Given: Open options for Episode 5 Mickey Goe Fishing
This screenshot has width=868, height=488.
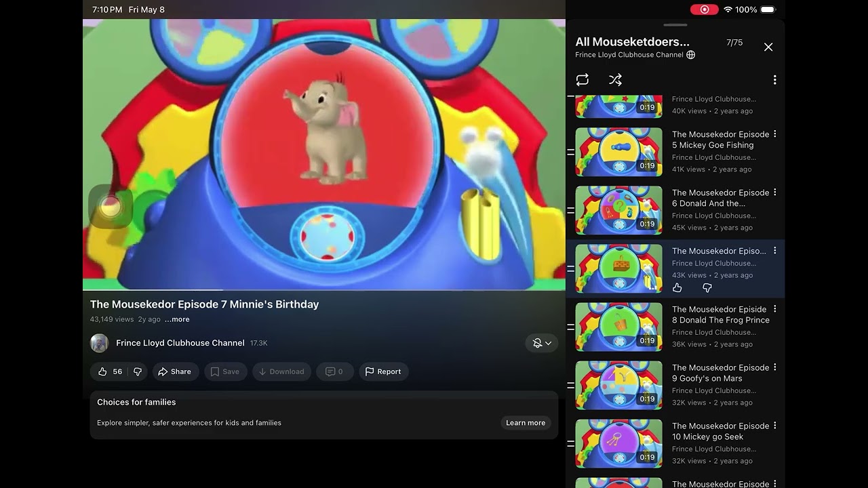Looking at the screenshot, I should pos(775,134).
